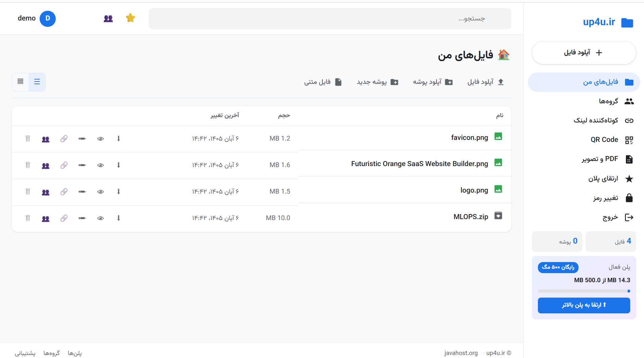Select فایل‌های من in the sidebar

(584, 82)
